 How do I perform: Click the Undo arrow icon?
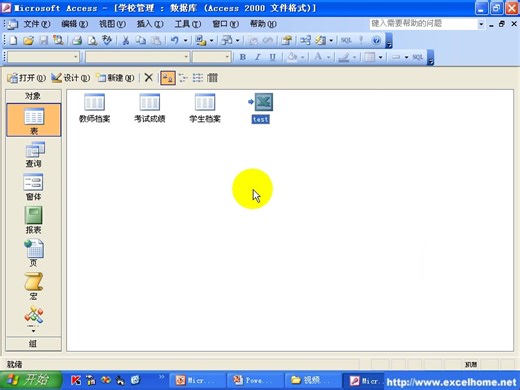(x=174, y=40)
